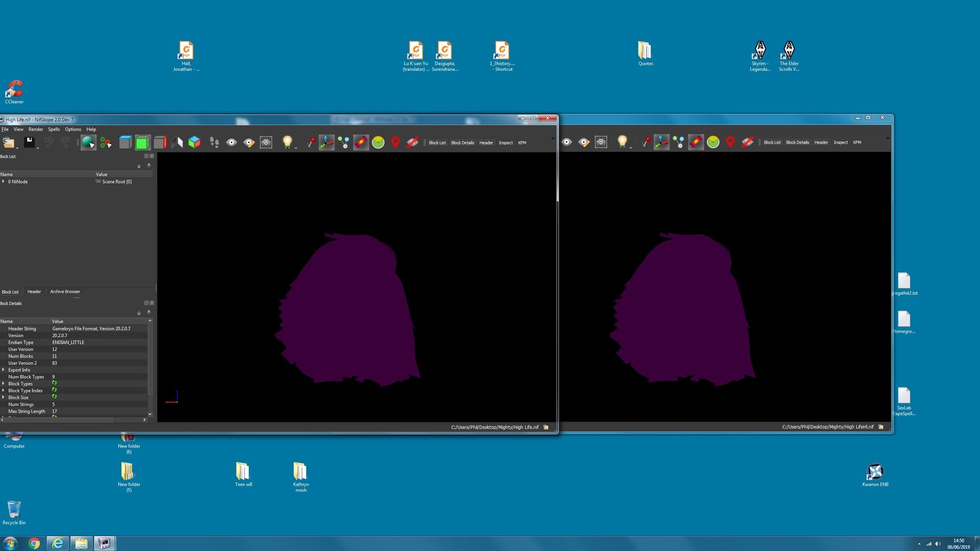Click the green circle icon in right window
The height and width of the screenshot is (551, 980).
[713, 142]
